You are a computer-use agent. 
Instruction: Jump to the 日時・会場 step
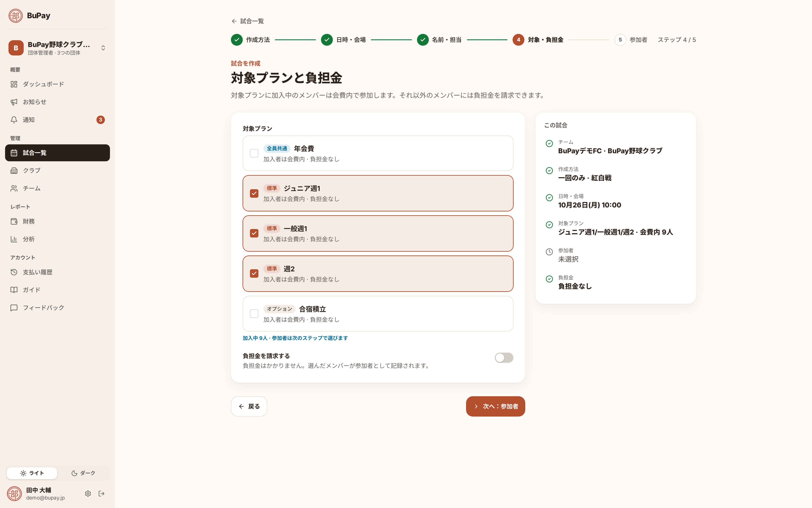[343, 40]
